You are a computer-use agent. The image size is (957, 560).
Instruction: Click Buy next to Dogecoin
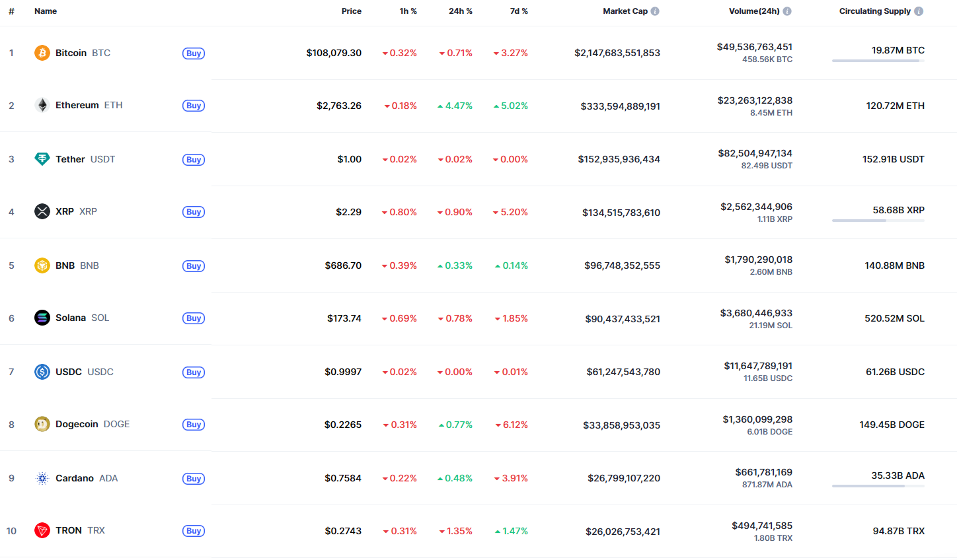coord(194,425)
